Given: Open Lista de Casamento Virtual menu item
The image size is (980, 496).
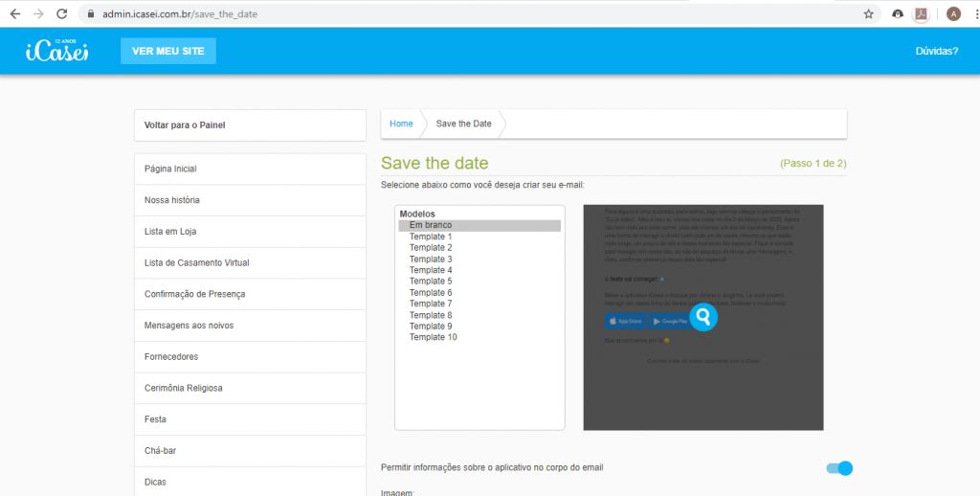Looking at the screenshot, I should coord(250,262).
